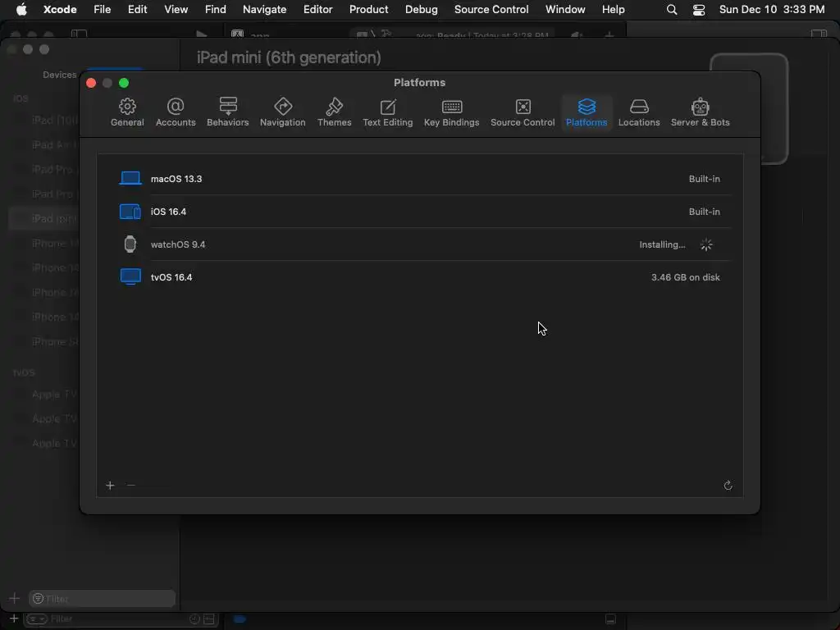Viewport: 840px width, 630px height.
Task: Open Control Center in menu bar
Action: click(x=699, y=10)
